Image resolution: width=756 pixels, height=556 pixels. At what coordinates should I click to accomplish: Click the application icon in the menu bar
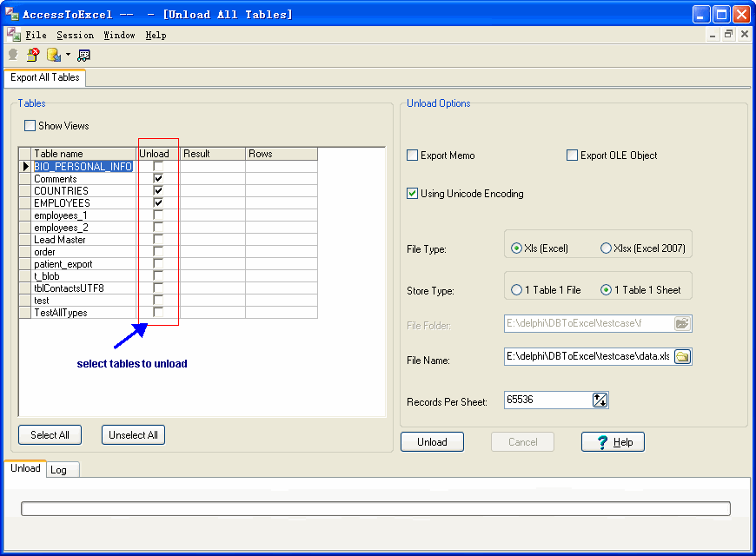tap(14, 35)
